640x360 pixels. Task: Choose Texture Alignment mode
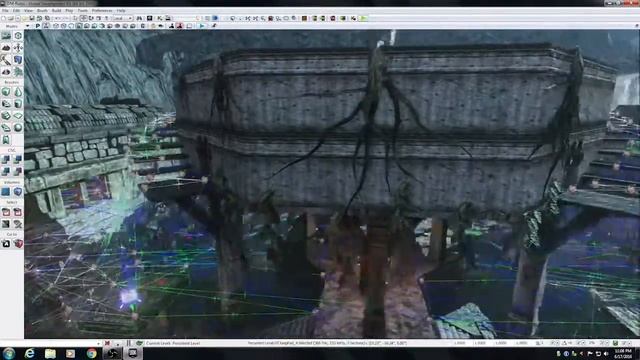[x=18, y=48]
